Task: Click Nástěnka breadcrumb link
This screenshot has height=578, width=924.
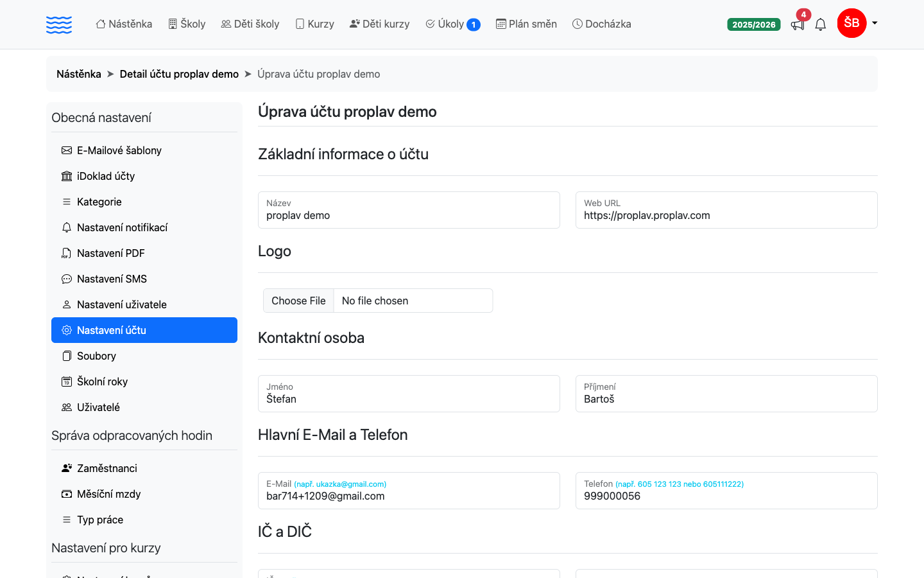Action: [x=79, y=74]
